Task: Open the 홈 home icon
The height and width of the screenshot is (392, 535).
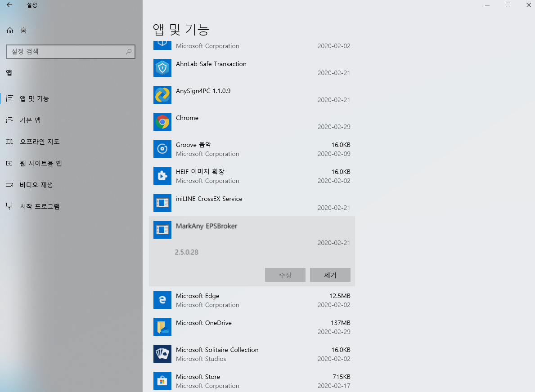Action: pyautogui.click(x=10, y=30)
